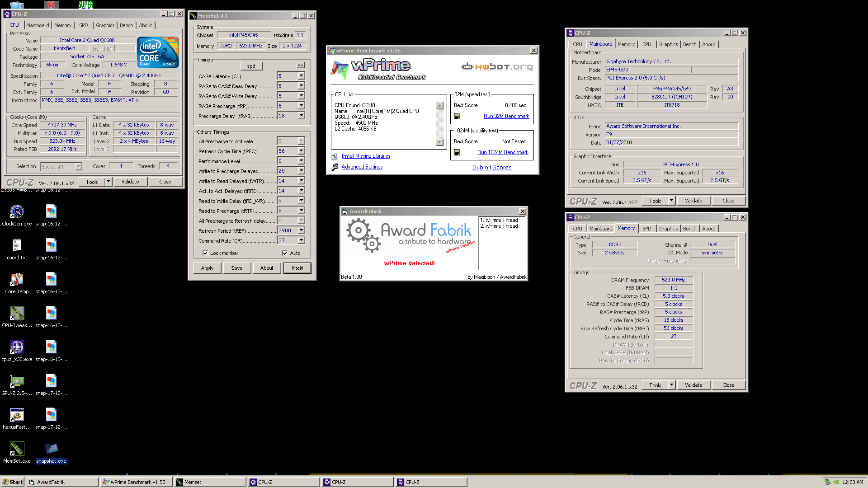The image size is (868, 488).
Task: Open the Socket #1 selection dropdown
Action: (78, 166)
